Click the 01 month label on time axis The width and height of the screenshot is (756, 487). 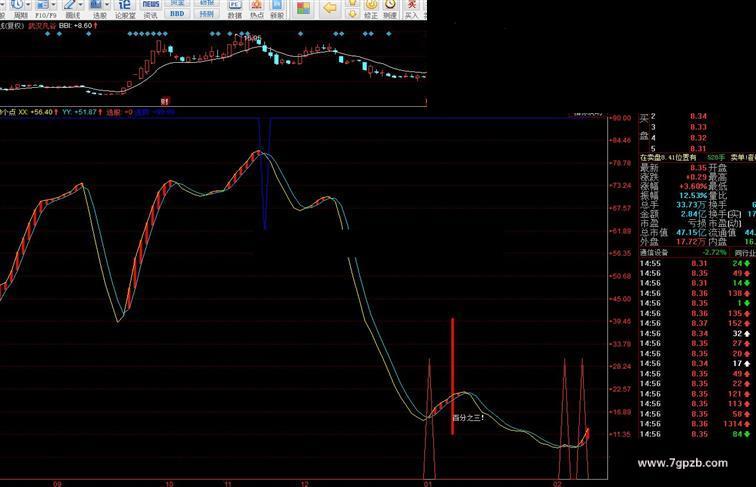coord(428,484)
